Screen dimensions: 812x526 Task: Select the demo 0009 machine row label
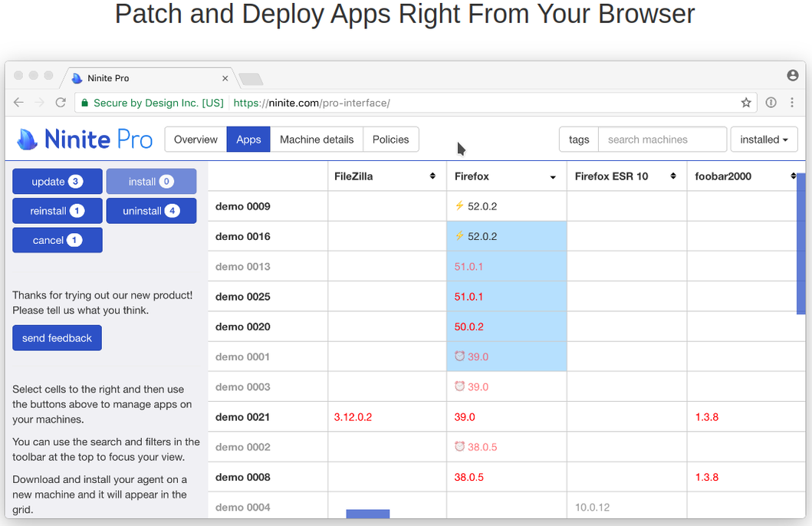[x=243, y=206]
